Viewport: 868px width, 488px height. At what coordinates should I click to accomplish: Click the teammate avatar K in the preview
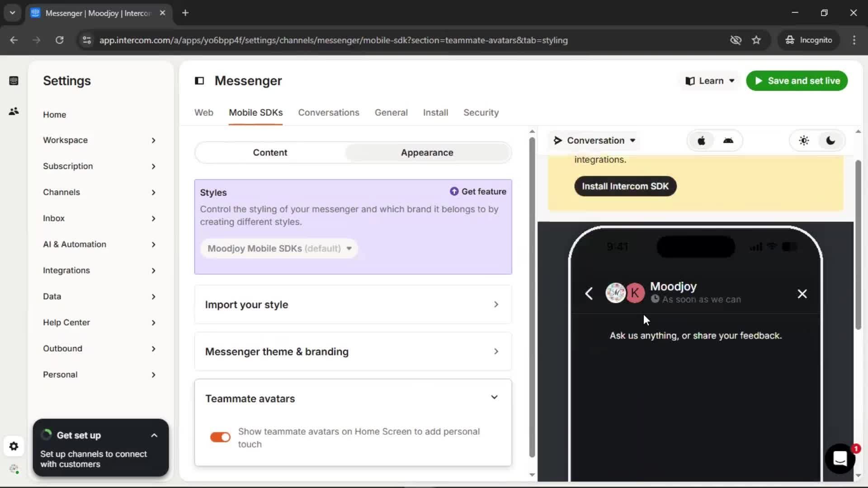635,293
